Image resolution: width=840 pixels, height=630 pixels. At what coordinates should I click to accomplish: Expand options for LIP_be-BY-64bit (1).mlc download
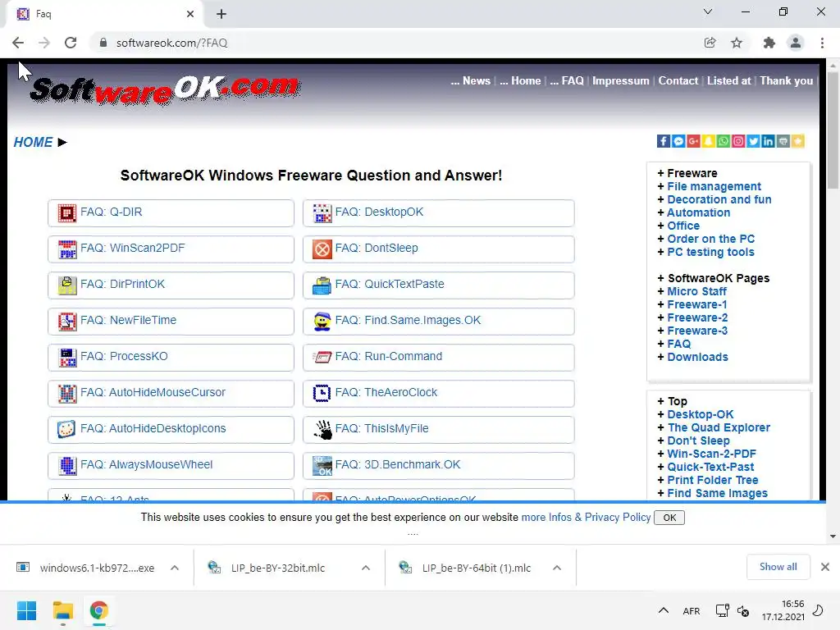click(x=557, y=568)
